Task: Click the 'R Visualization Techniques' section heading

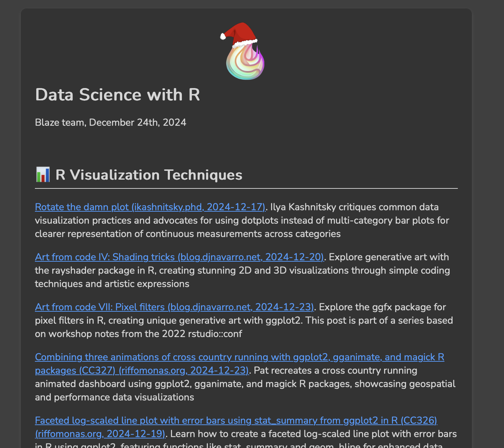Action: pyautogui.click(x=149, y=175)
